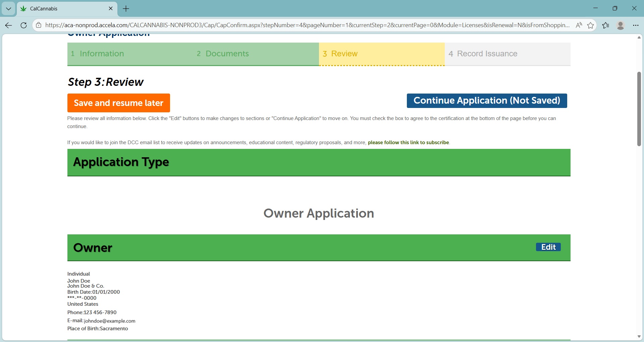Image resolution: width=644 pixels, height=342 pixels.
Task: Select the address bar URL
Action: (x=307, y=25)
